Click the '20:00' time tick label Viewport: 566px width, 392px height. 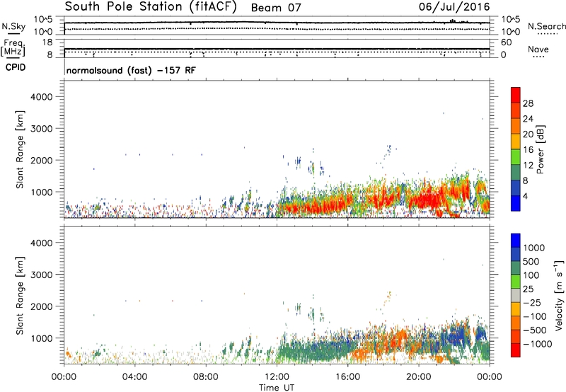point(419,377)
